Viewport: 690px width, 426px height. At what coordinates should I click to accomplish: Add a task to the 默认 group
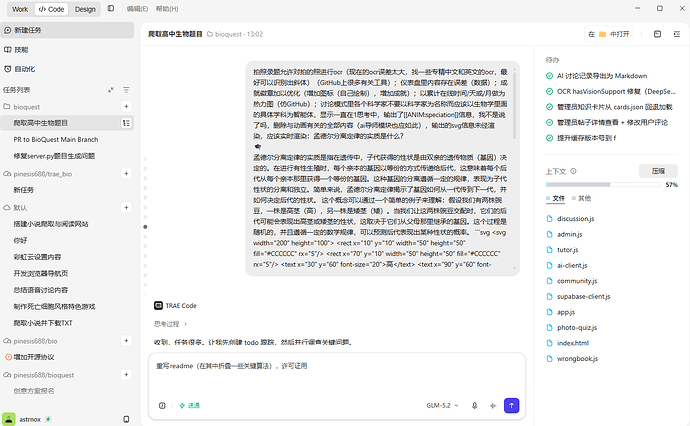(x=126, y=208)
